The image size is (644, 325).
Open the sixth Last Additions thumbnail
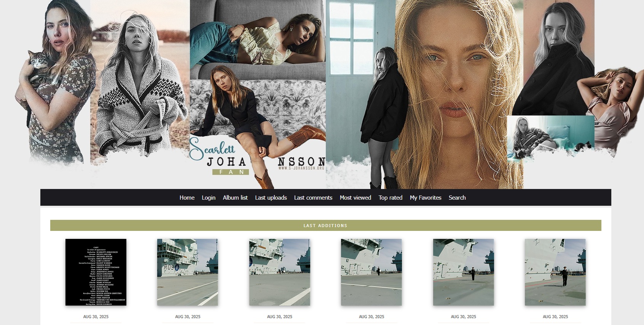pos(555,272)
